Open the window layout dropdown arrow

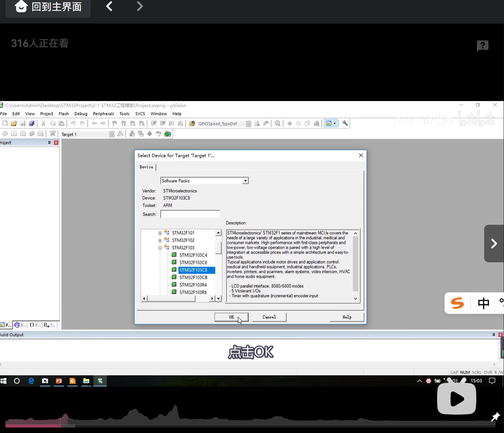335,123
